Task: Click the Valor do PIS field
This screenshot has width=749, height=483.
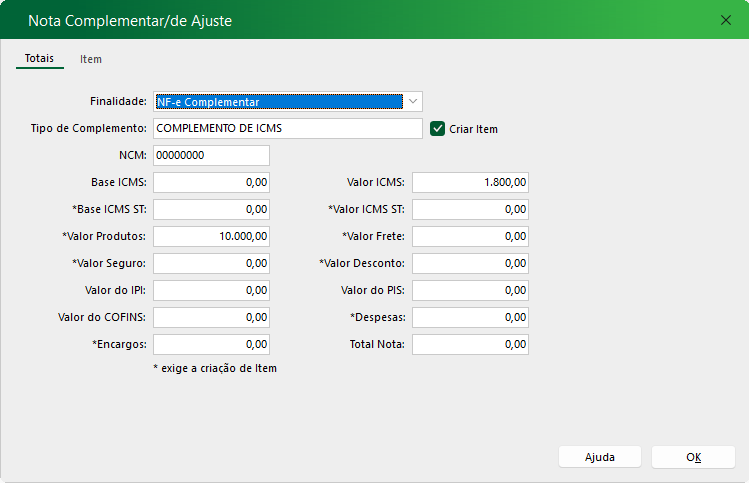Action: tap(470, 291)
